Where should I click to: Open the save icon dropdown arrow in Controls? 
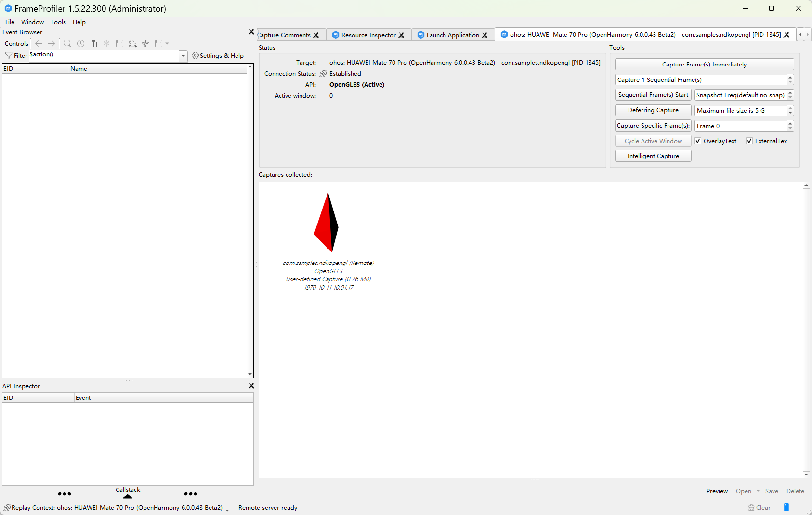pyautogui.click(x=167, y=43)
